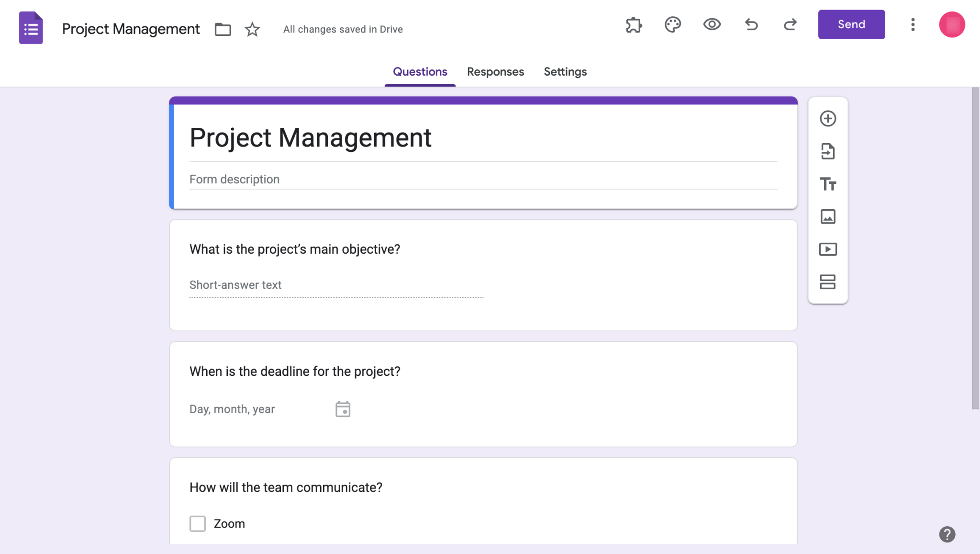Check the Zoom communication option
Viewport: 980px width, 554px height.
(197, 523)
